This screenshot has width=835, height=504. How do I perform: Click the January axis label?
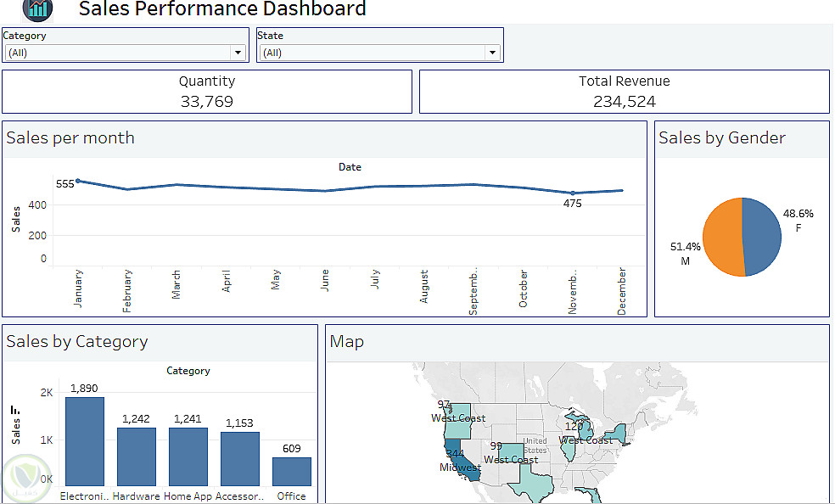(78, 288)
